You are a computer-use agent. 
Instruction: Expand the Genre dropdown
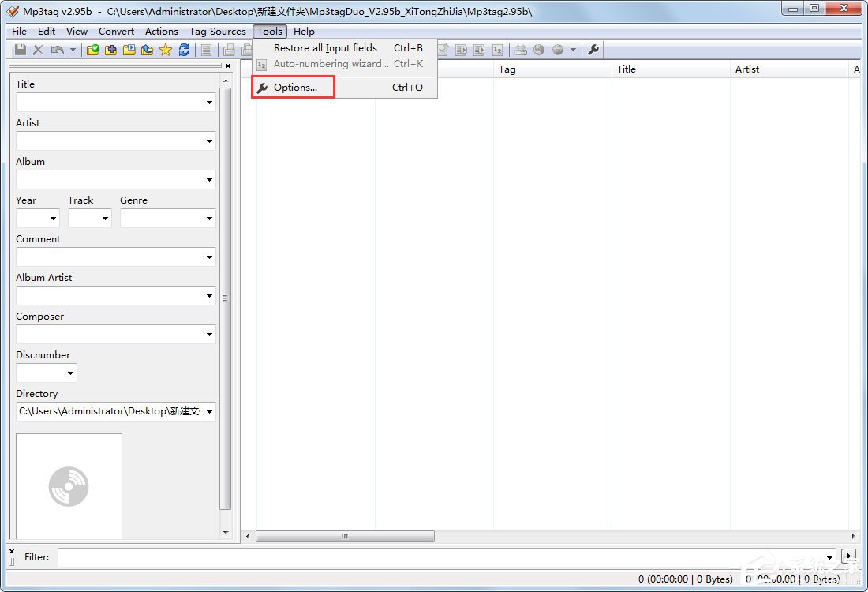pyautogui.click(x=209, y=219)
